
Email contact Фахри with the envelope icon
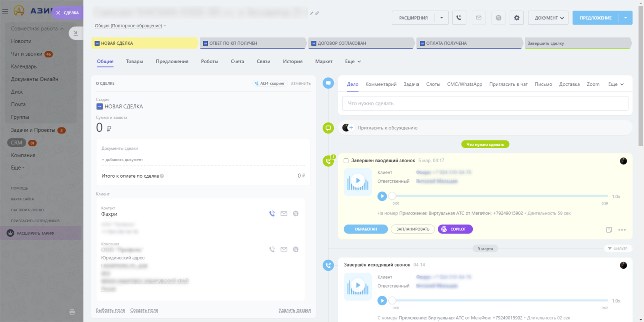[x=284, y=213]
